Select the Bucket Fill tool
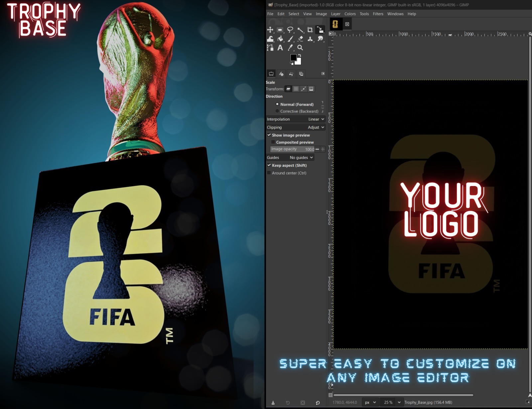Viewport: 532px width, 409px height. [280, 39]
